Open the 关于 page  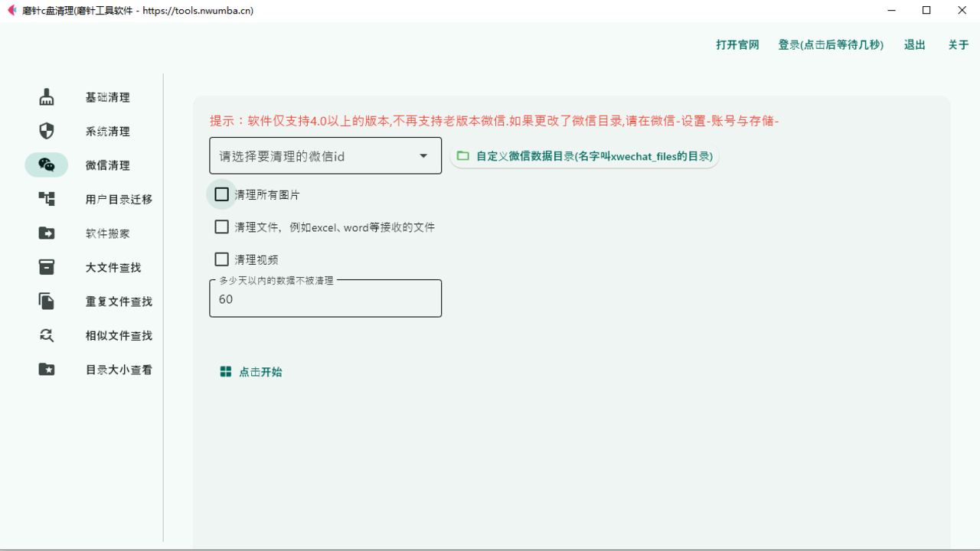[x=959, y=44]
